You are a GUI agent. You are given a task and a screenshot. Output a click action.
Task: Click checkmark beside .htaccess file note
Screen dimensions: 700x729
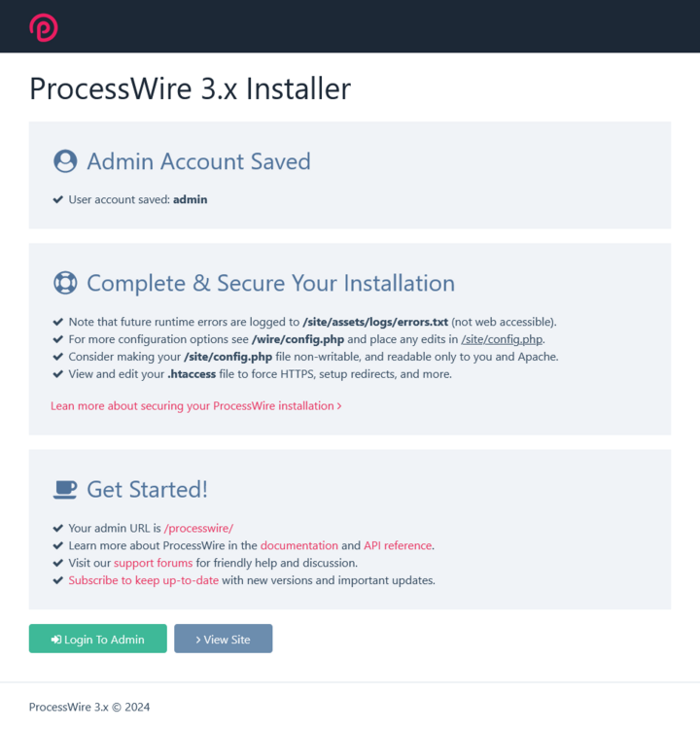click(57, 374)
